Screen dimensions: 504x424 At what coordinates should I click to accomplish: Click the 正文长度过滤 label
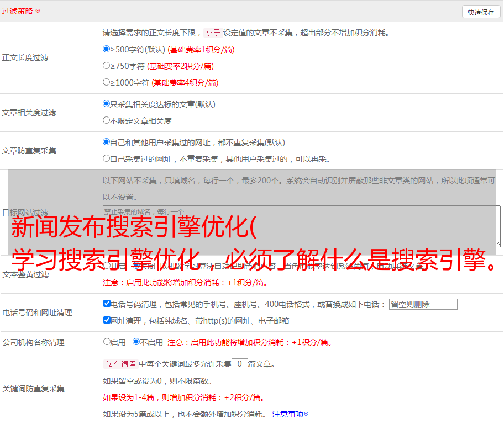pyautogui.click(x=25, y=57)
